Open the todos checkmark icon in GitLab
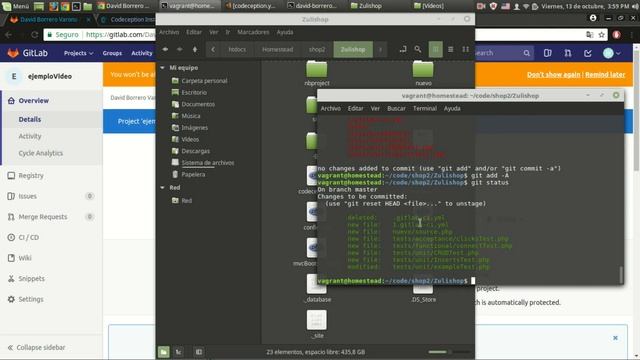The image size is (640, 360). pyautogui.click(x=588, y=53)
